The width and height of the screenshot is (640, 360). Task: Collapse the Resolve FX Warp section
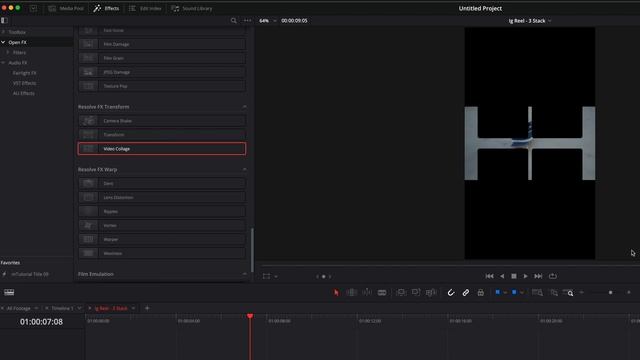pyautogui.click(x=244, y=169)
